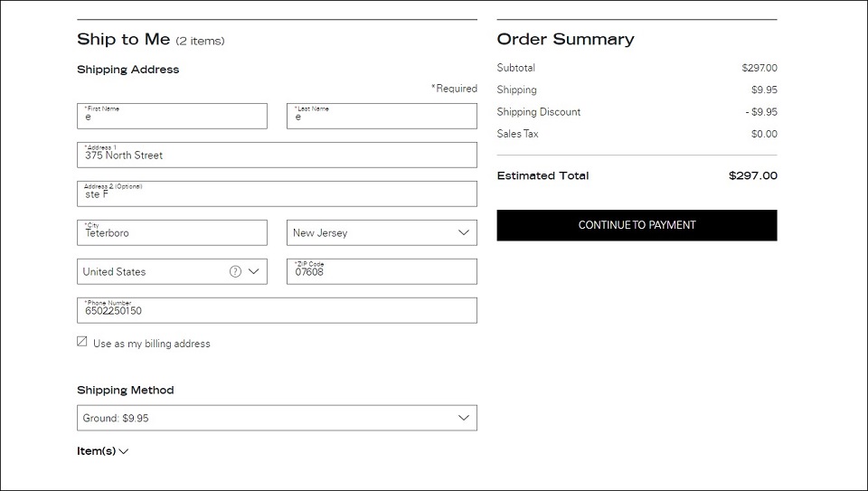Image resolution: width=868 pixels, height=491 pixels.
Task: Open the United States country dropdown
Action: click(x=172, y=271)
